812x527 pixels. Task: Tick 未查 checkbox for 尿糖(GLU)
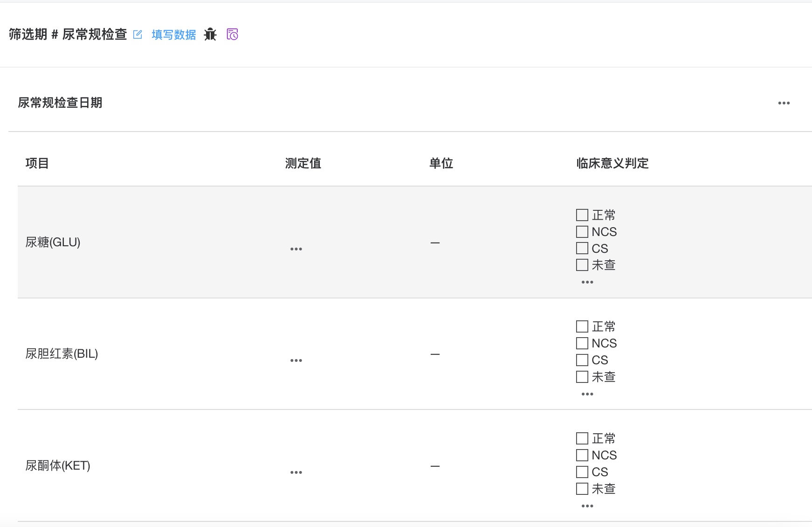pos(582,265)
